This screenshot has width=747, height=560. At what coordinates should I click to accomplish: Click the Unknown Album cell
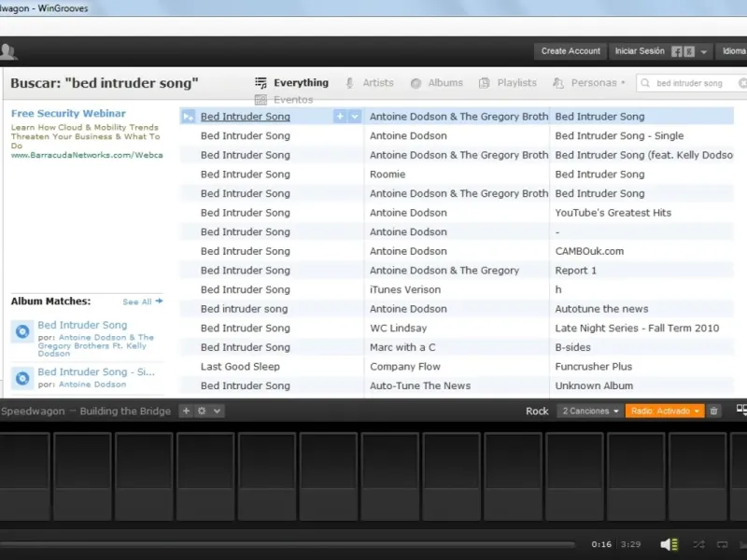pyautogui.click(x=594, y=385)
